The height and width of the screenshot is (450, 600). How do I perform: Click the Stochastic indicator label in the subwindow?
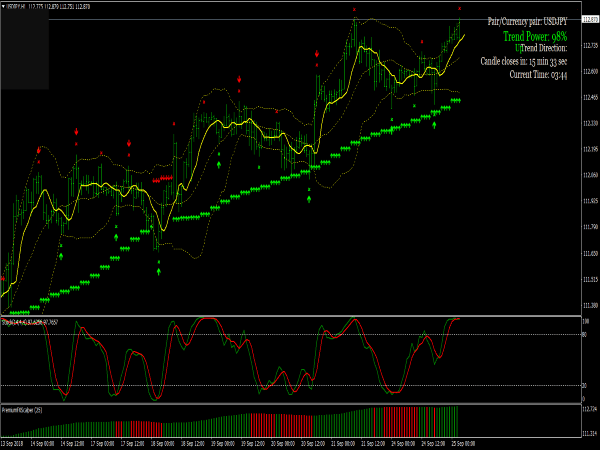click(x=30, y=323)
